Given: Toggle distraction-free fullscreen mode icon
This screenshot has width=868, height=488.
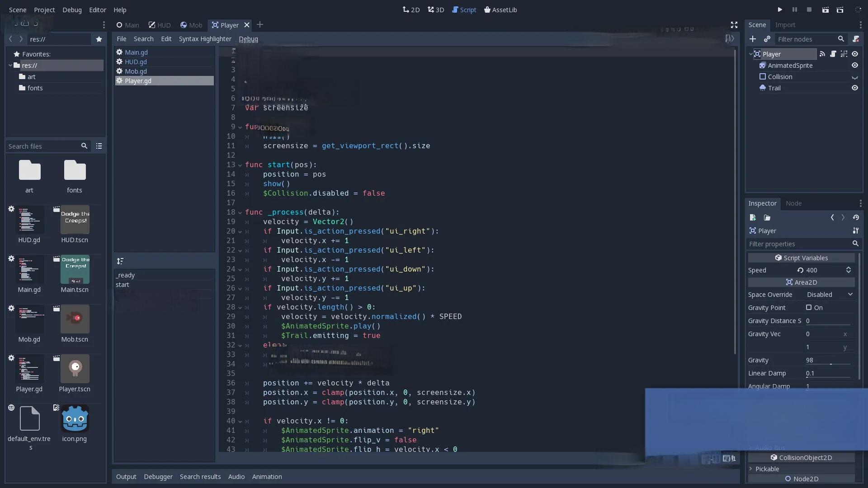Looking at the screenshot, I should [x=734, y=25].
